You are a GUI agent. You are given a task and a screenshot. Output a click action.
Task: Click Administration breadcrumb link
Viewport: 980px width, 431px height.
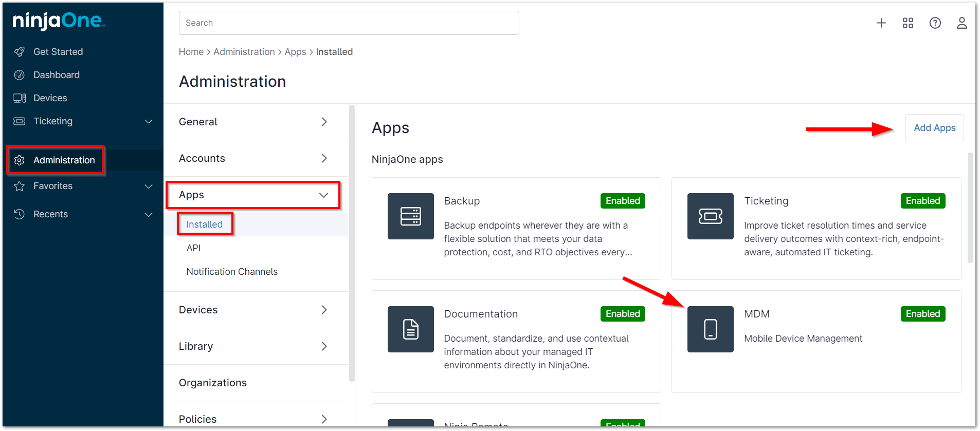(x=244, y=52)
